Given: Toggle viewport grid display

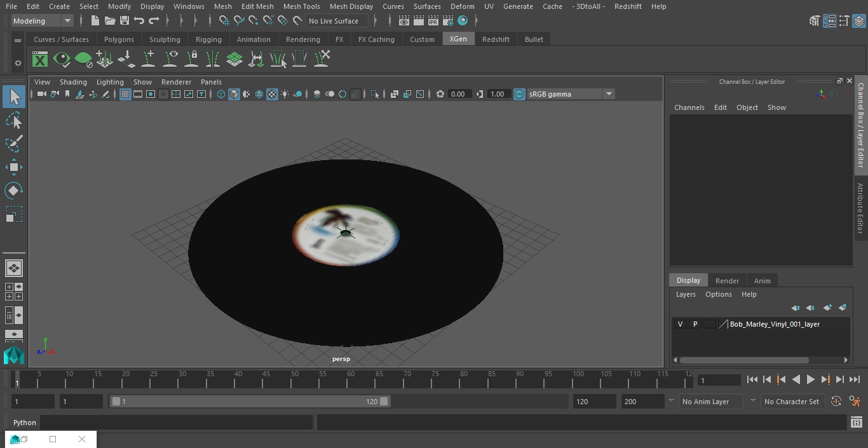Looking at the screenshot, I should coord(125,94).
